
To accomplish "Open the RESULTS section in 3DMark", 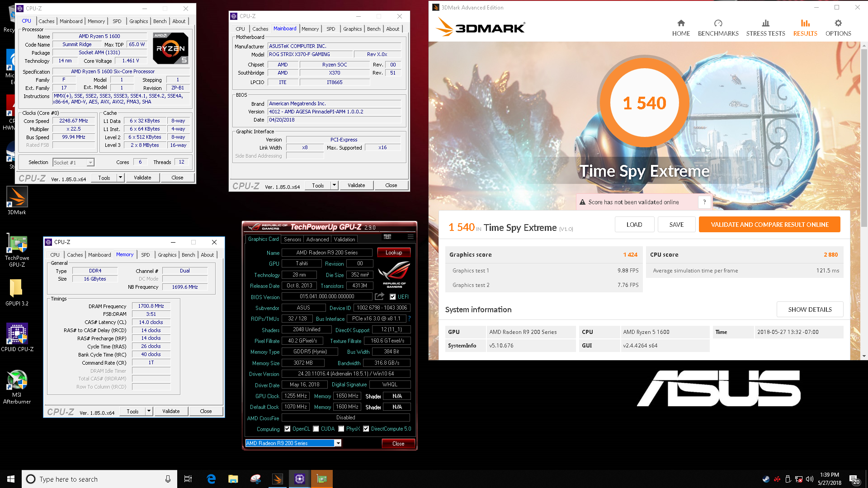I will 805,28.
